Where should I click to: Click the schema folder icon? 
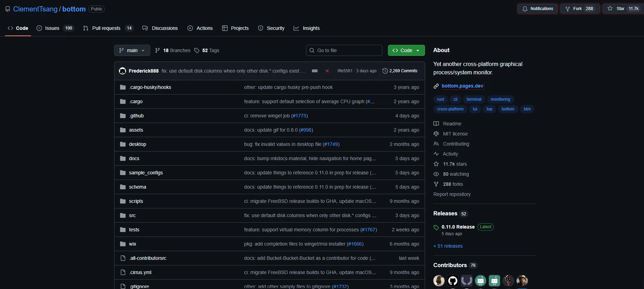click(x=123, y=187)
